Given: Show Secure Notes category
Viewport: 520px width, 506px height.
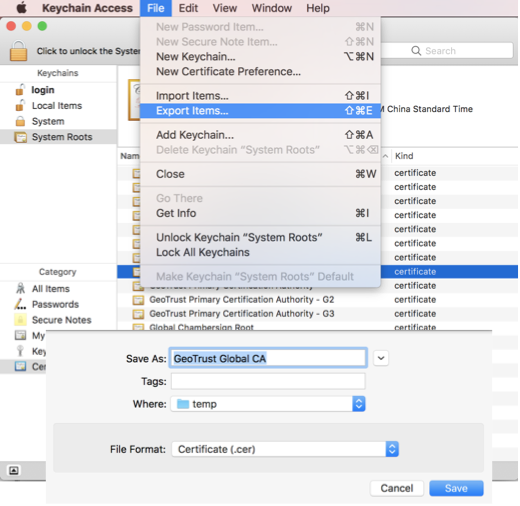Looking at the screenshot, I should [x=61, y=320].
